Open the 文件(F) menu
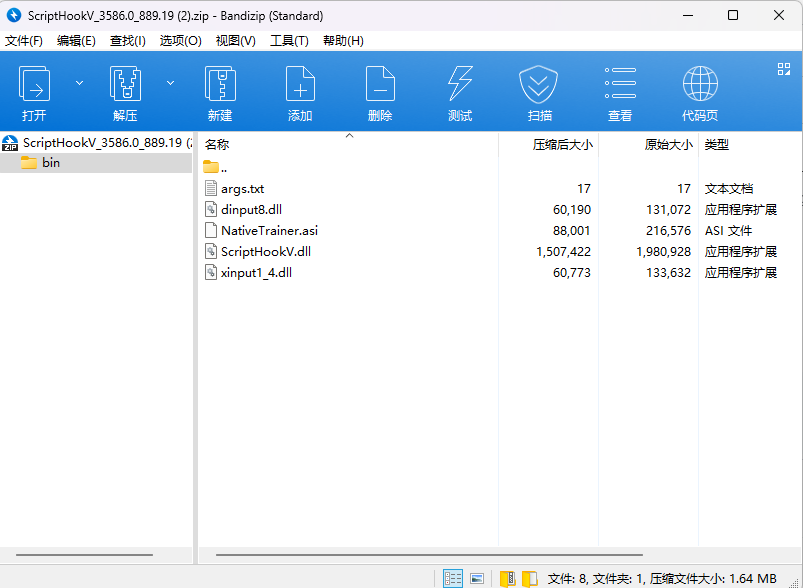 coord(24,41)
